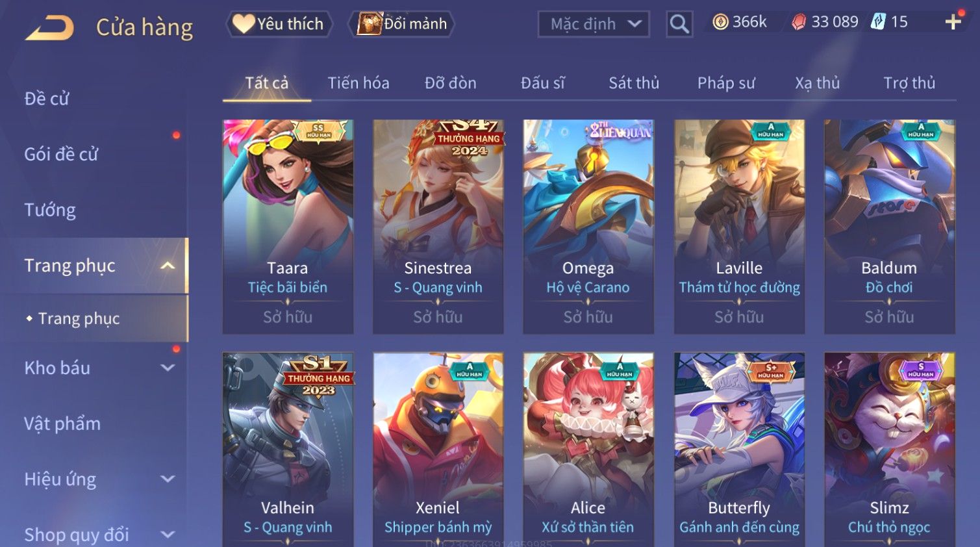
Task: Open the Tướng sidebar item
Action: click(50, 210)
